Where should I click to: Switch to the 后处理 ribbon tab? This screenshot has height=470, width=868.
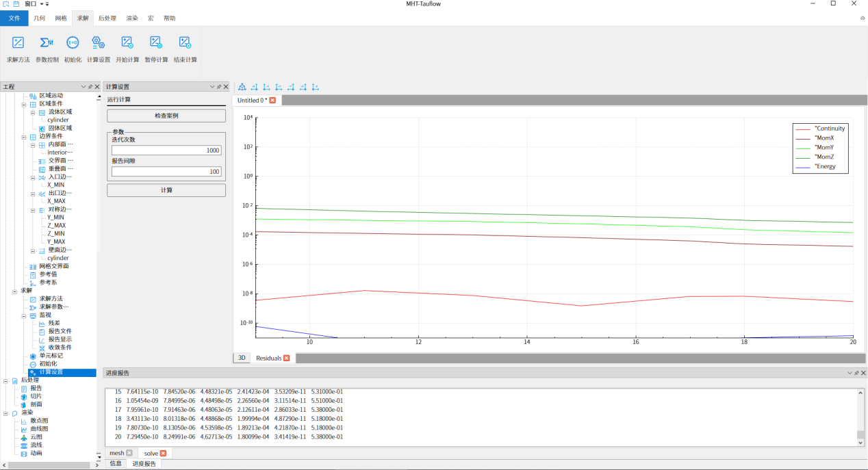tap(107, 18)
